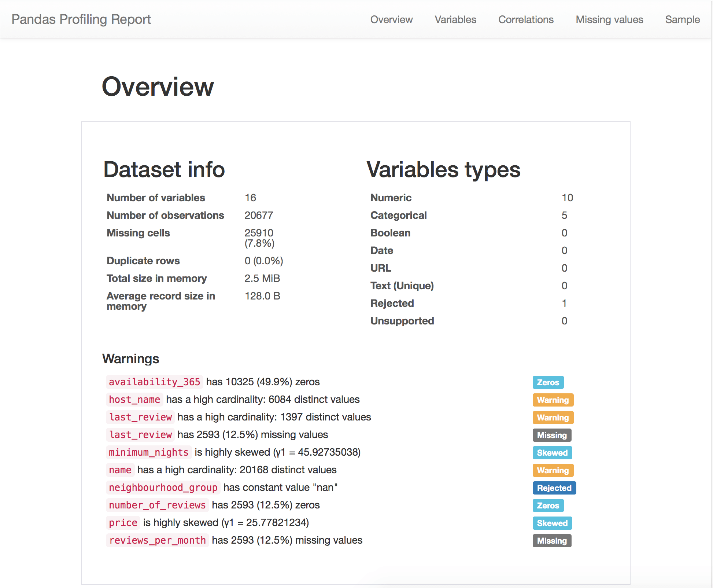Click the Warning badge next to host_name
The image size is (713, 588).
553,400
